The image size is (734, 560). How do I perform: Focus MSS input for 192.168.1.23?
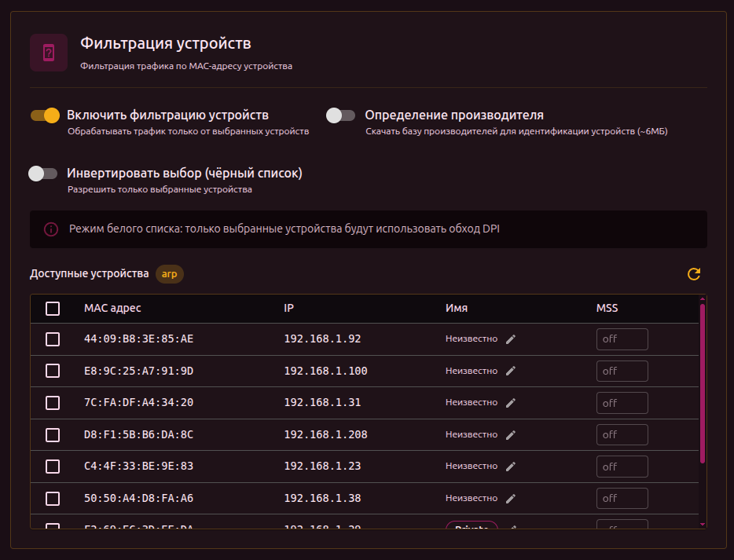click(x=622, y=467)
